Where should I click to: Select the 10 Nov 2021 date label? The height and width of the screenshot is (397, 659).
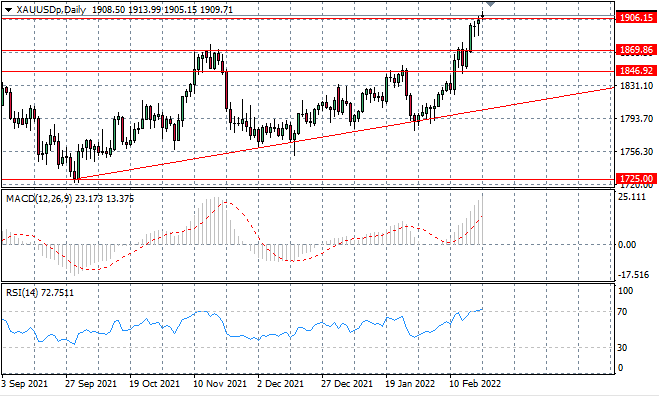click(220, 384)
